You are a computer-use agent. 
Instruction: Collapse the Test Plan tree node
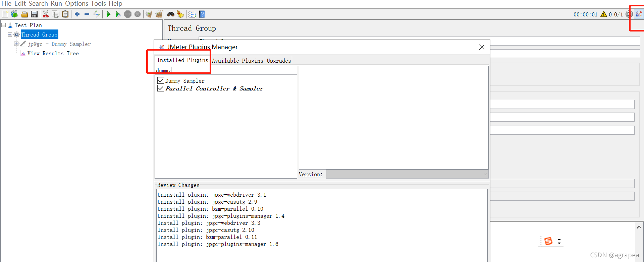(x=4, y=25)
